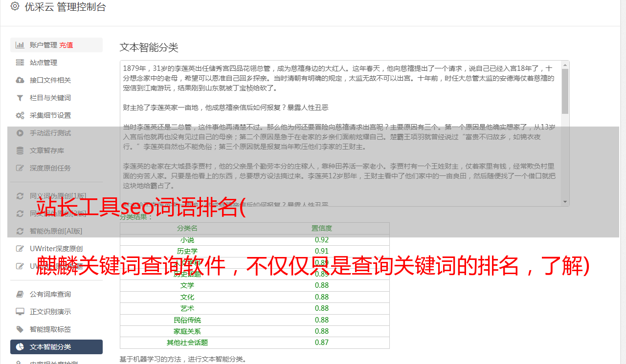Click the 文化 category cell

pyautogui.click(x=187, y=297)
